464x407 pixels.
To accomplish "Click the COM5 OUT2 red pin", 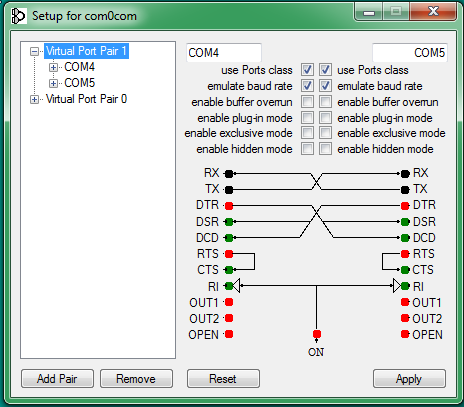I will tap(405, 318).
